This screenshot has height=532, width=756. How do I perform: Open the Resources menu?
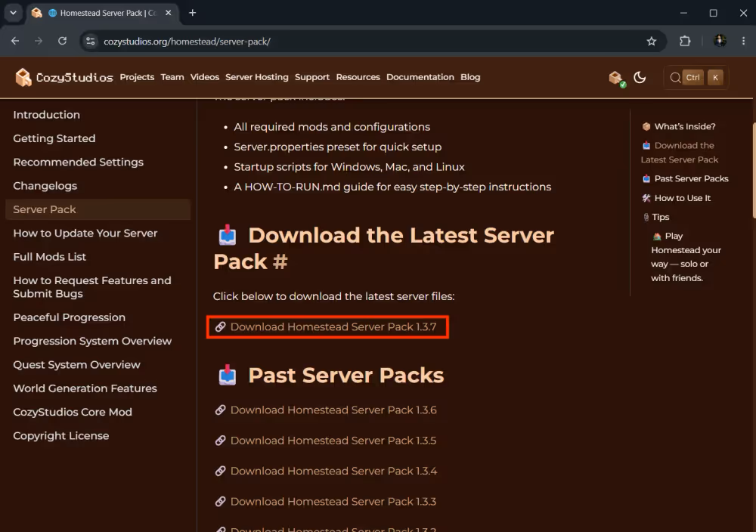[x=358, y=77]
